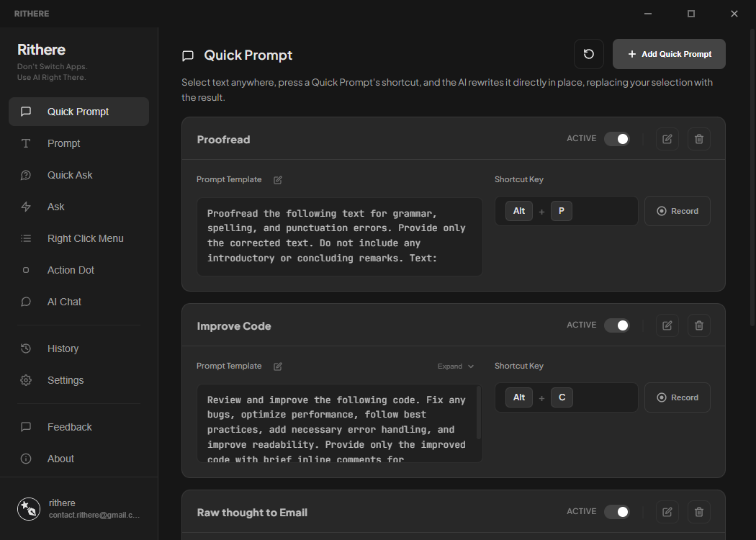The image size is (756, 540).
Task: Click the contact.rithere@gmail.c... account email
Action: (94, 516)
